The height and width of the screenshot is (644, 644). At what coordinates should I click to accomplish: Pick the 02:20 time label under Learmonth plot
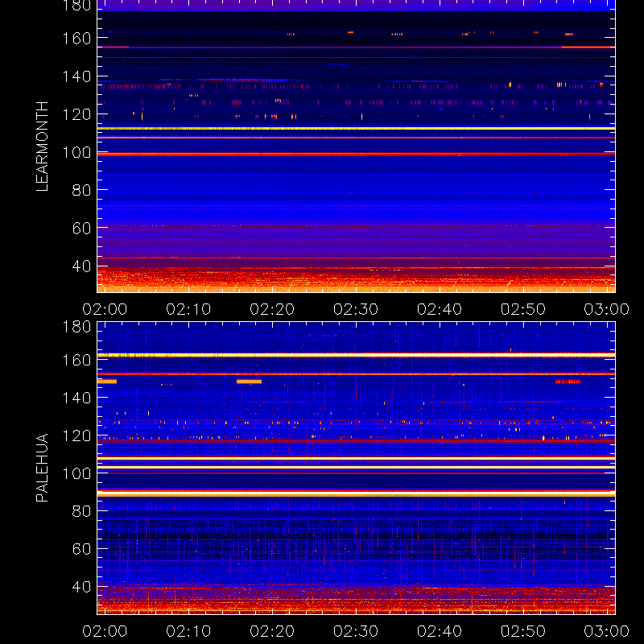(272, 309)
